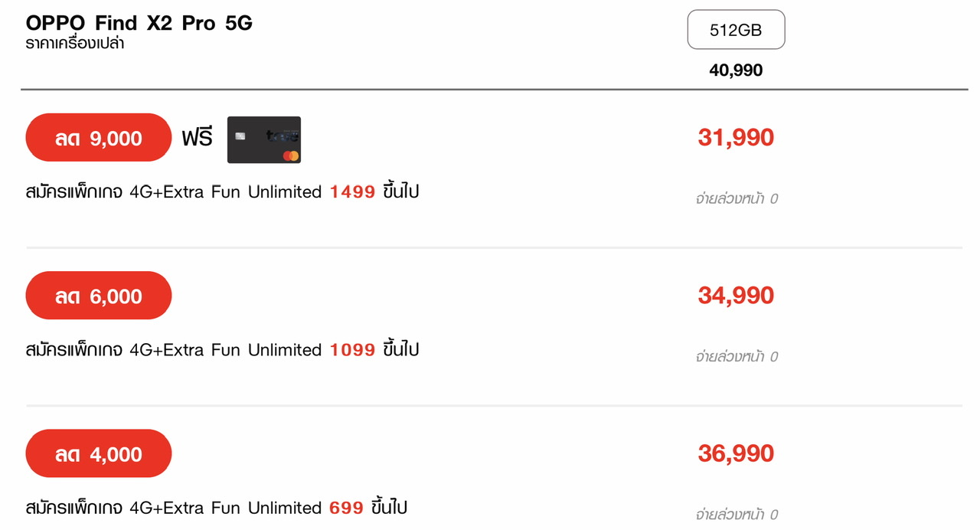This screenshot has width=980, height=530.
Task: Click the 36,990 discounted price
Action: [736, 453]
